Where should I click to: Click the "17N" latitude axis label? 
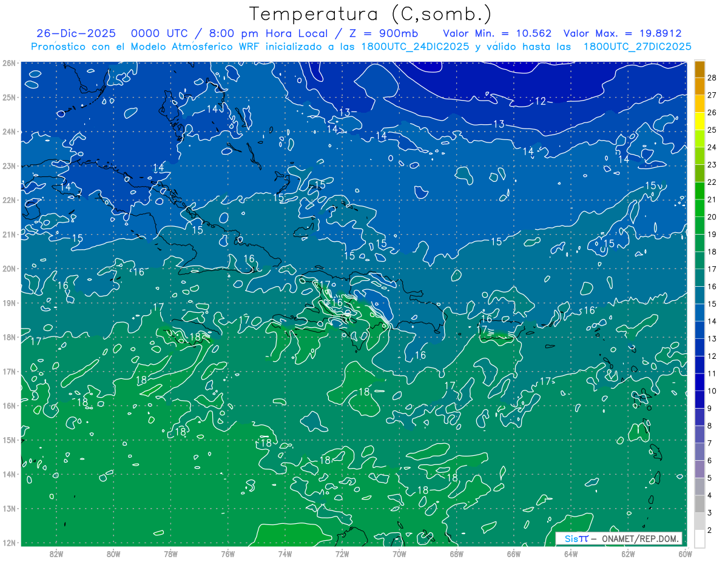8,371
